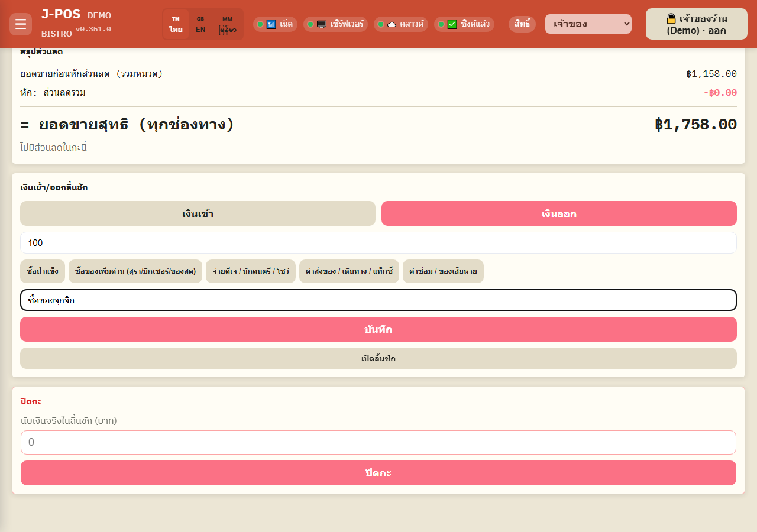Viewport: 757px width, 532px height.
Task: Click the บันทึก save button
Action: pyautogui.click(x=378, y=329)
